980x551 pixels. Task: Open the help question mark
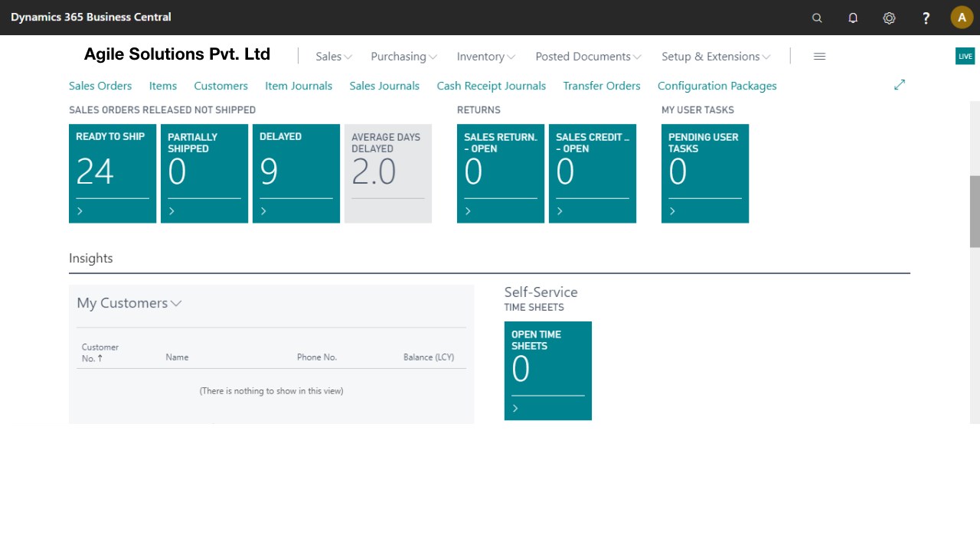(x=926, y=18)
